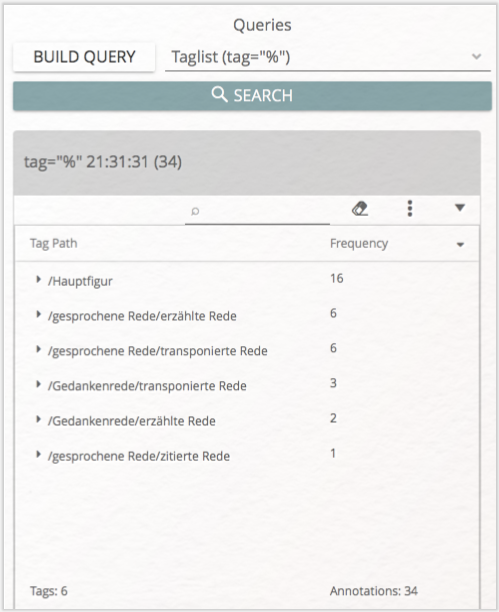Toggle Frequency column sort arrow

(x=460, y=245)
